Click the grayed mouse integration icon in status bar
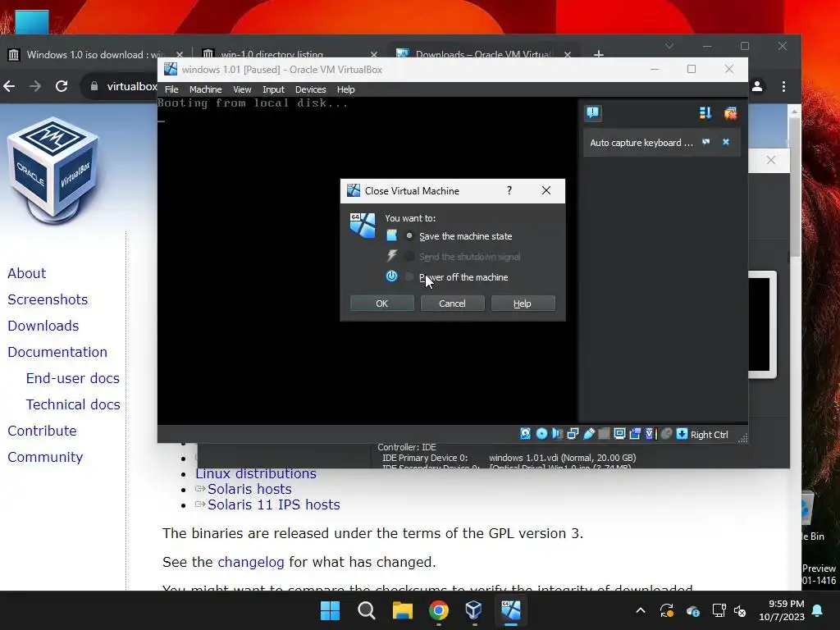The height and width of the screenshot is (630, 840). click(x=666, y=434)
